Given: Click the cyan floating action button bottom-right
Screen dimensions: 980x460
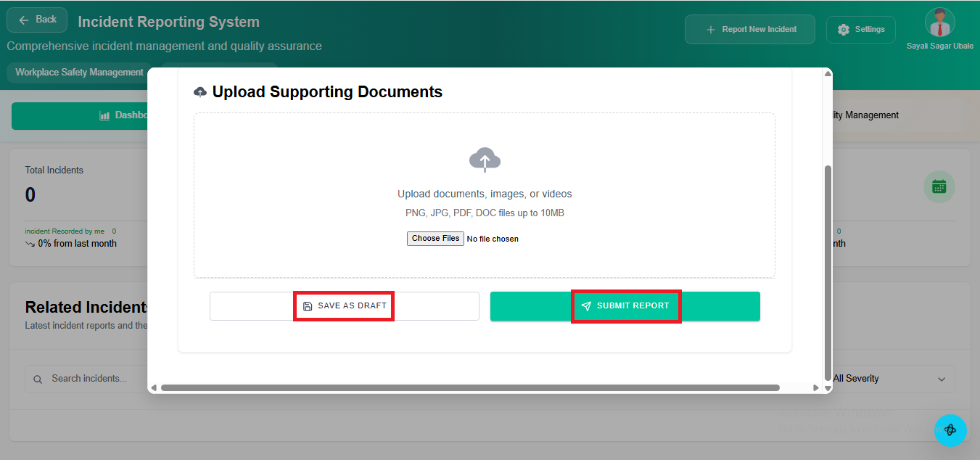Looking at the screenshot, I should click(951, 430).
